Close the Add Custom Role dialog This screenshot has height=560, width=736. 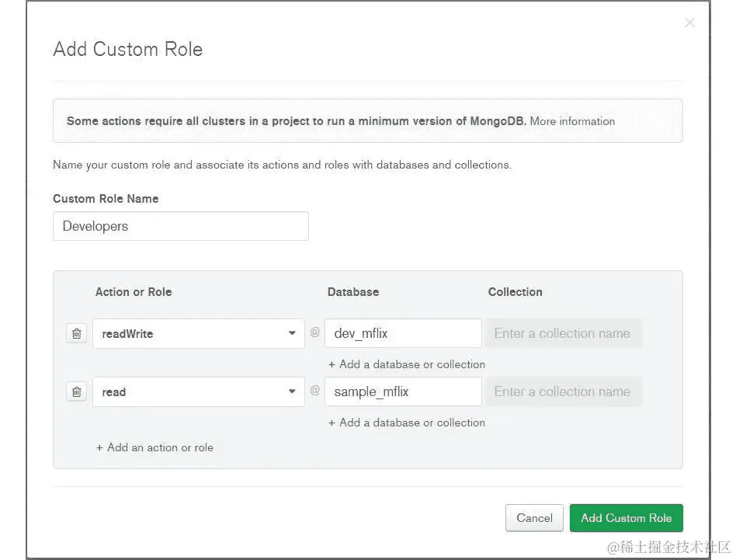pos(689,23)
